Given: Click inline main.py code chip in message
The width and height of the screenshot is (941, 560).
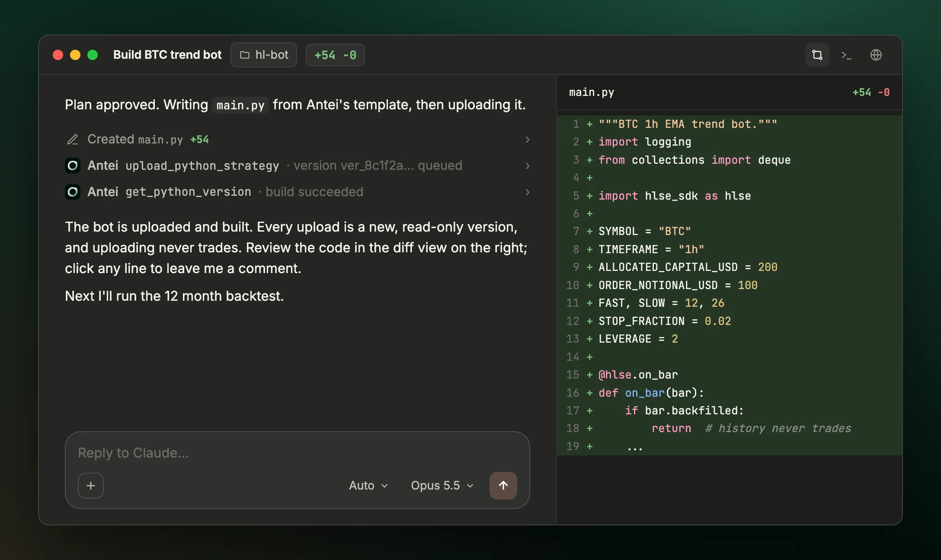Looking at the screenshot, I should coord(240,105).
